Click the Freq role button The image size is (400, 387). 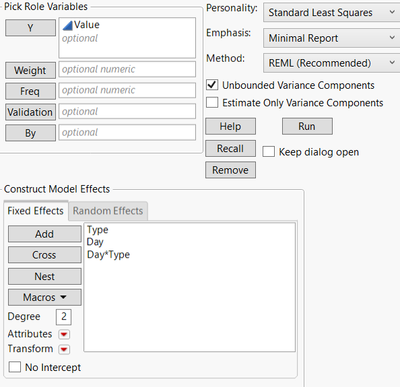point(30,91)
